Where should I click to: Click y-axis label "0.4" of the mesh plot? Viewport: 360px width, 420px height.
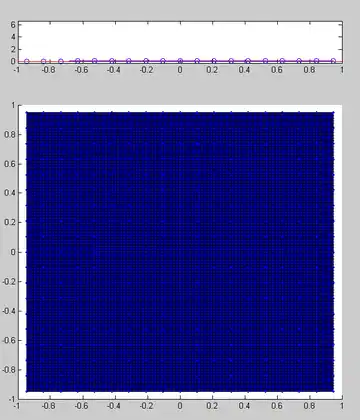point(10,193)
